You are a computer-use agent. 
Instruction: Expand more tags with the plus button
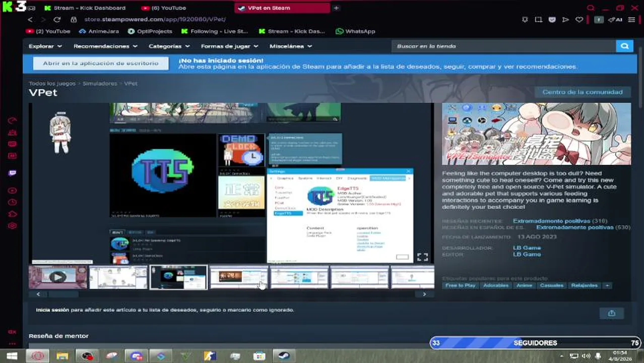(x=607, y=285)
